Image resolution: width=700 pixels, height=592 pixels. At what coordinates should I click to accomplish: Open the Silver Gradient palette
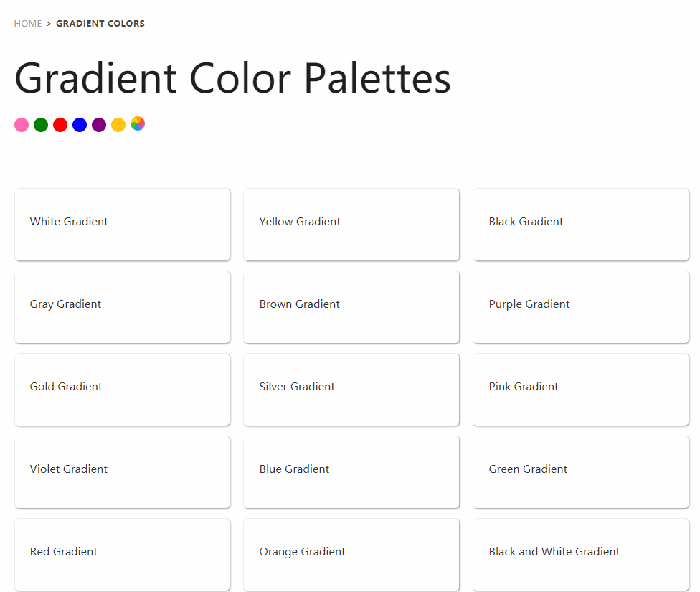(x=351, y=389)
